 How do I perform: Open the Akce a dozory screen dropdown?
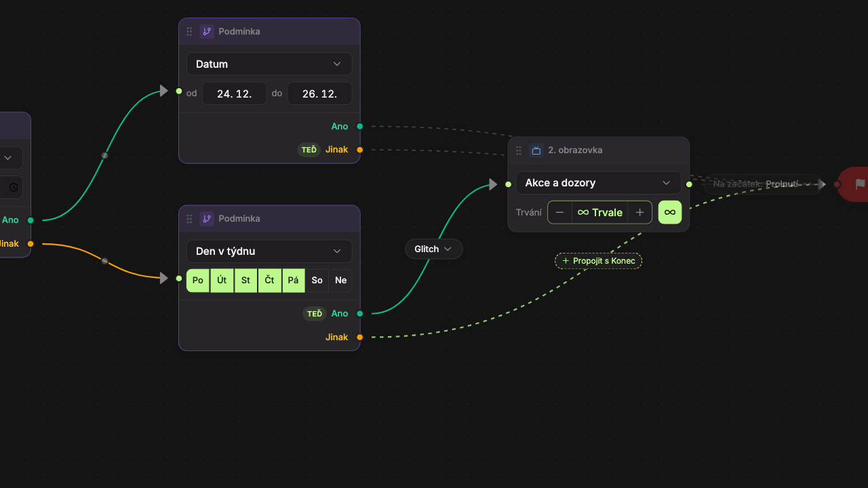coord(599,183)
